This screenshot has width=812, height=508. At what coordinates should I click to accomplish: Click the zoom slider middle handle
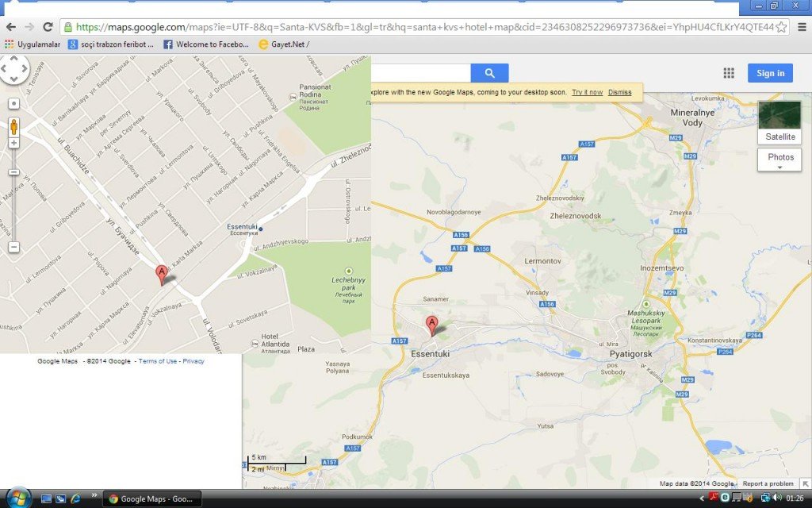[13, 171]
